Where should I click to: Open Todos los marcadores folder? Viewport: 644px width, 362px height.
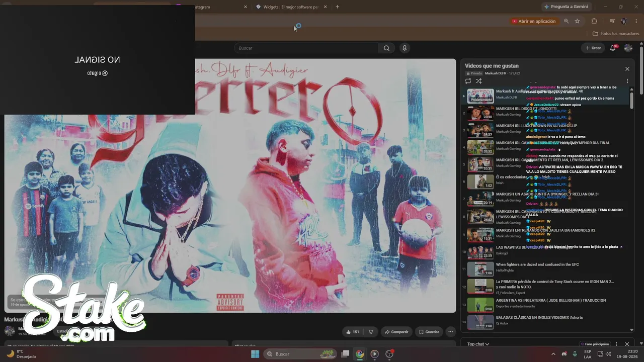(616, 34)
